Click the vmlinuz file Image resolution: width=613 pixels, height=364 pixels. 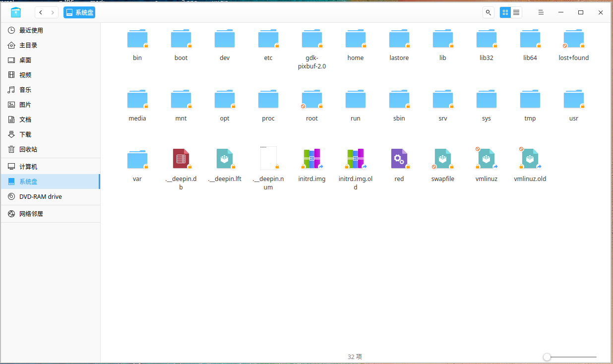point(487,159)
